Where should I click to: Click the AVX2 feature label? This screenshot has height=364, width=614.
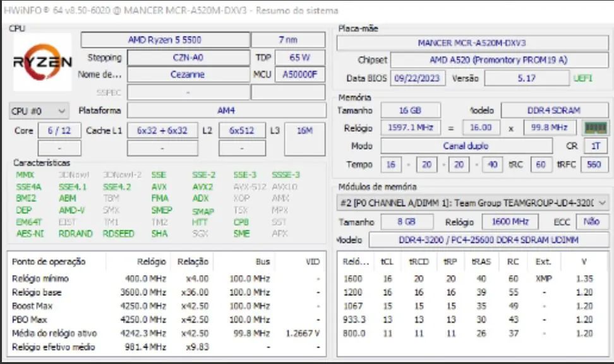pos(202,187)
